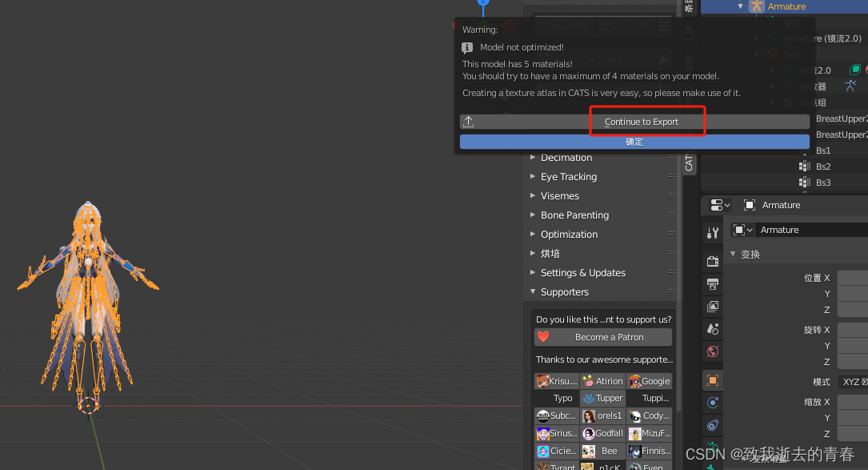This screenshot has width=868, height=470.
Task: Open supporter Googie's button
Action: click(x=650, y=381)
